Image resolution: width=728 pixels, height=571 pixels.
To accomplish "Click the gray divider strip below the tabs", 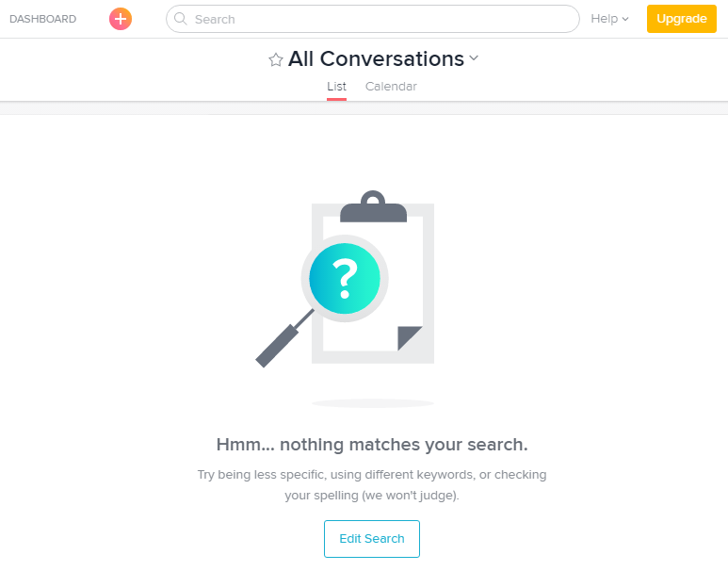I will click(364, 108).
